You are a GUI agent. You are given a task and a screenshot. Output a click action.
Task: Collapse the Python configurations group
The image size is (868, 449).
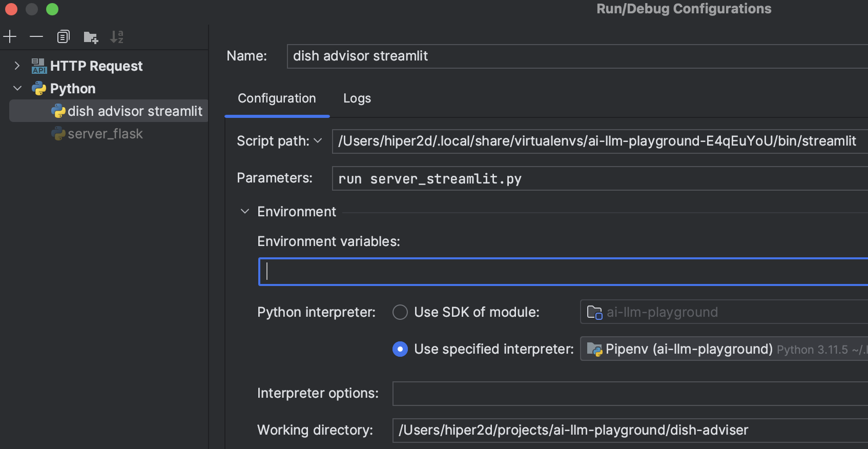tap(17, 88)
